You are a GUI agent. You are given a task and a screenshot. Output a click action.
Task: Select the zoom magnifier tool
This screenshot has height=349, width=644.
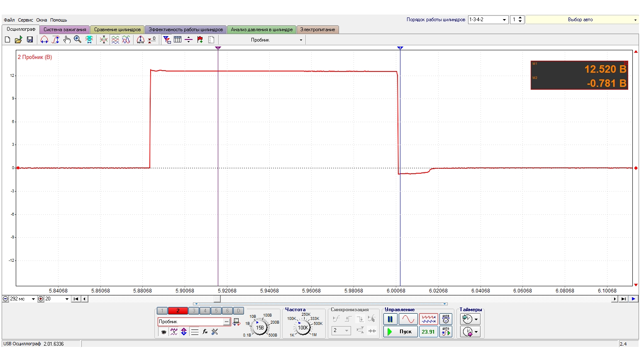coord(78,39)
